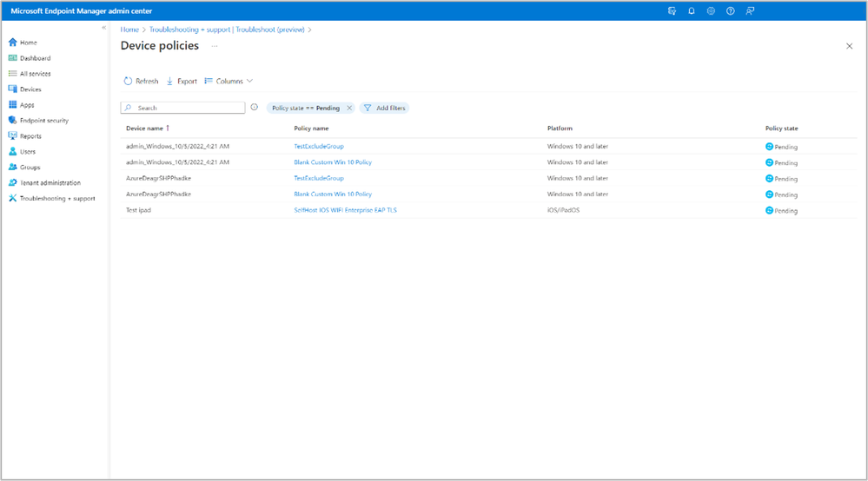868x481 pixels.
Task: Open the Columns dropdown
Action: (x=229, y=82)
